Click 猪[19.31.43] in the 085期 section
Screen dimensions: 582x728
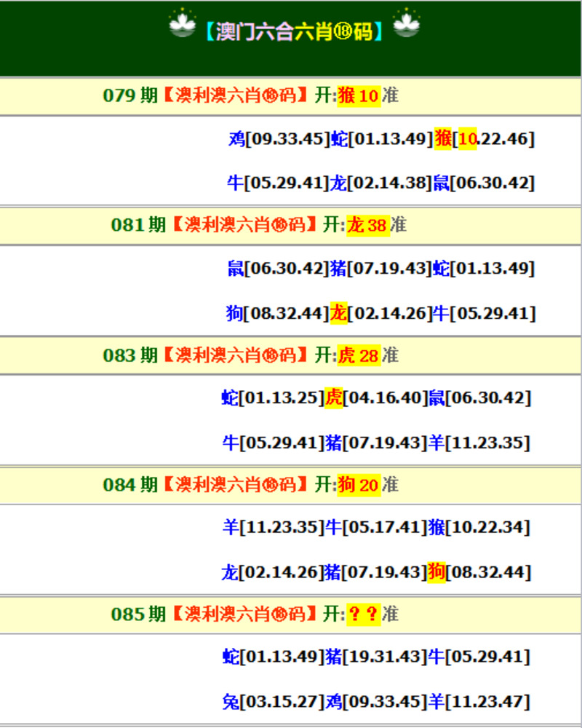[376, 657]
